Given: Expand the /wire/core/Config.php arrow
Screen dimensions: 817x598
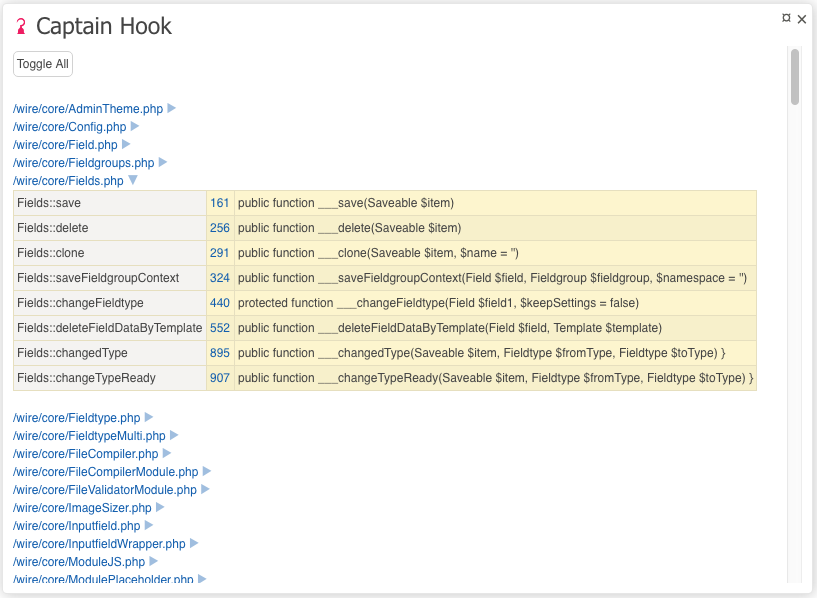Looking at the screenshot, I should (x=135, y=126).
